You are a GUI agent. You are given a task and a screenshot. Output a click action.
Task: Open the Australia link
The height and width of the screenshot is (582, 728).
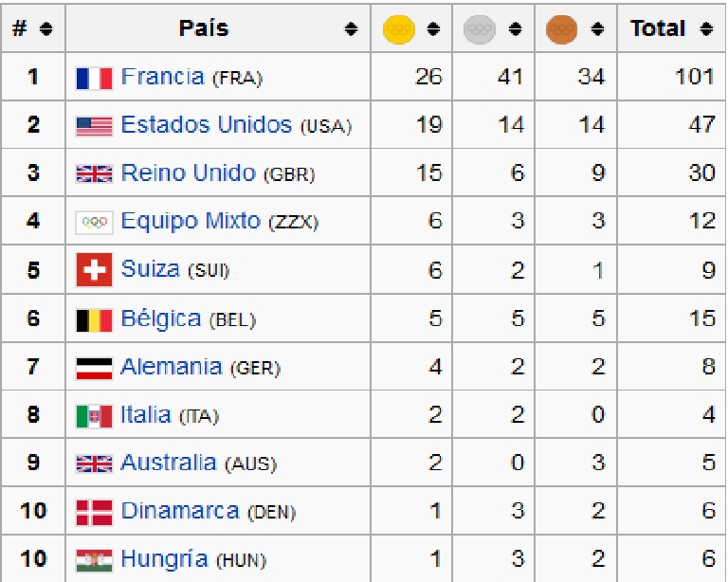pyautogui.click(x=169, y=463)
